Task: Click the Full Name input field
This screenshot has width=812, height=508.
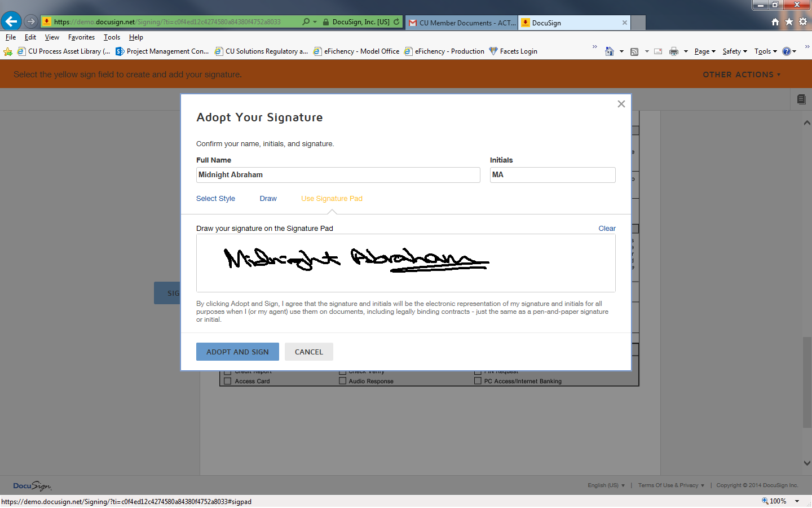Action: pyautogui.click(x=338, y=175)
